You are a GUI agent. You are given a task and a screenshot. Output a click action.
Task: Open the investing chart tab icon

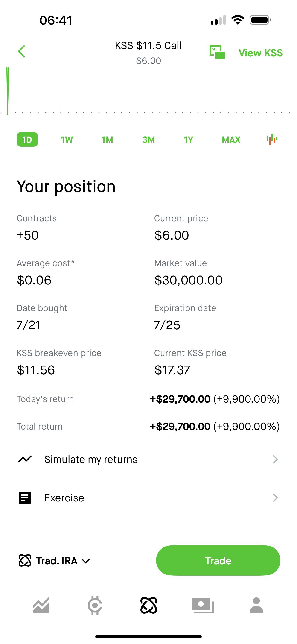[x=41, y=606]
